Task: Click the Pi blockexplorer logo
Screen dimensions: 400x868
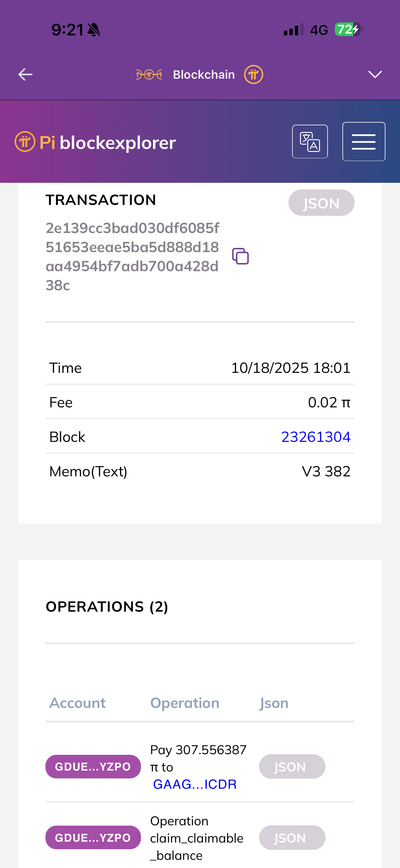Action: click(x=95, y=142)
